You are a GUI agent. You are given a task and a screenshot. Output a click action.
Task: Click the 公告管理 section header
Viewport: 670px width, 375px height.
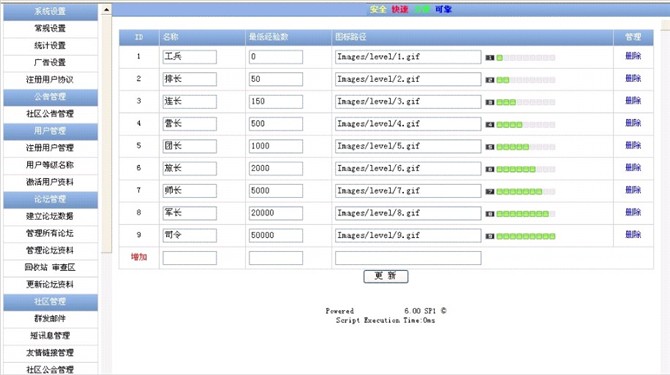50,97
